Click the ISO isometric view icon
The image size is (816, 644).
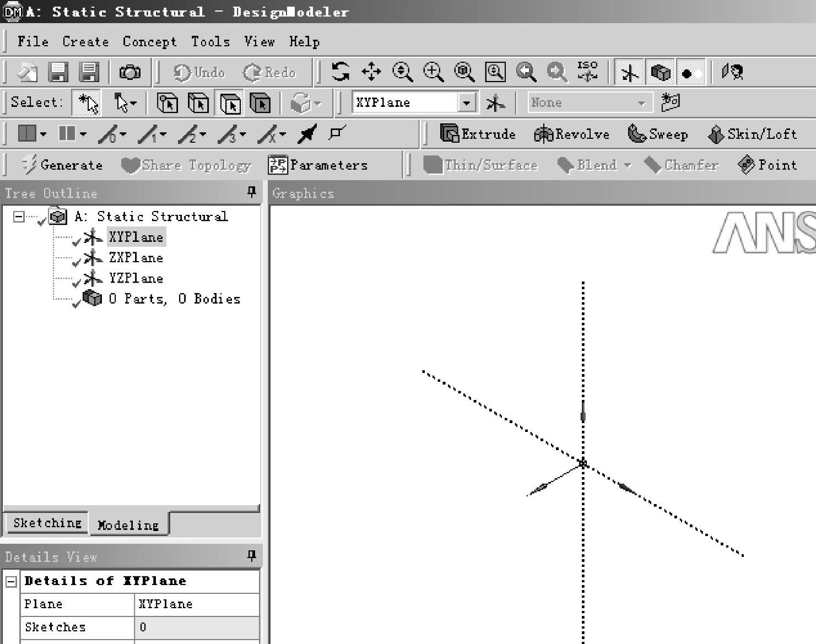coord(587,72)
